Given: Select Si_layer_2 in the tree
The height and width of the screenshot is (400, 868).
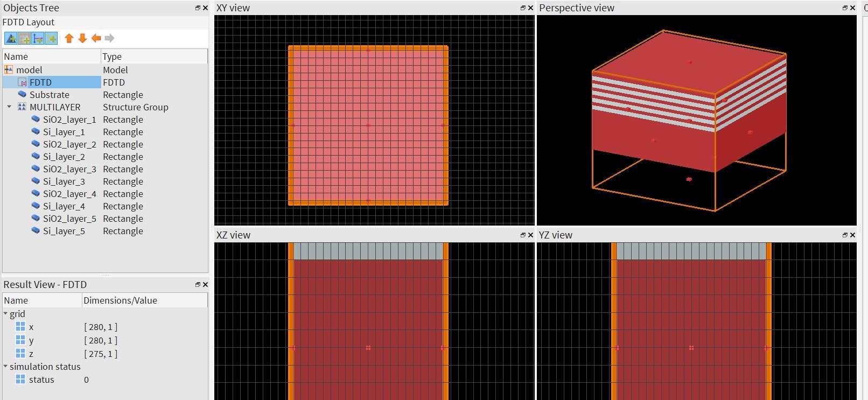Looking at the screenshot, I should tap(64, 157).
